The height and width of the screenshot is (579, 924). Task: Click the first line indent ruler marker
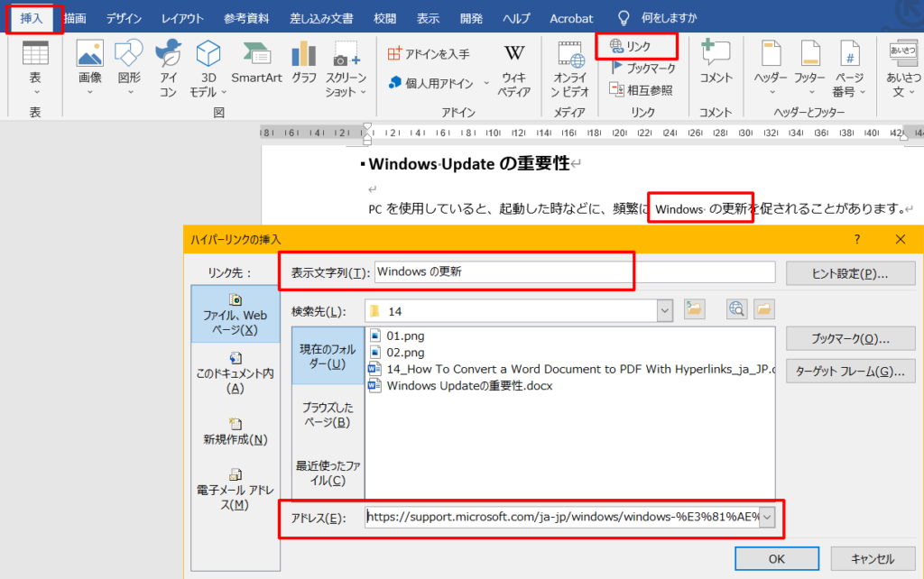point(367,126)
